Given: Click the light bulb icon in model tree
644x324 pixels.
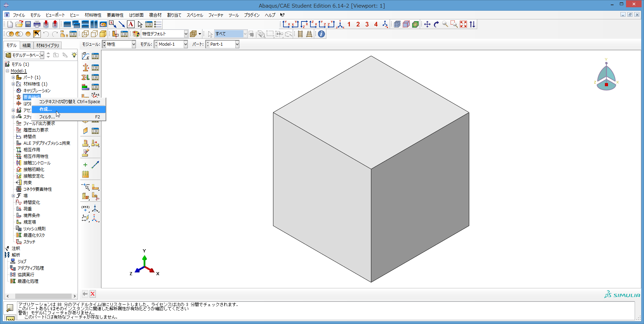Looking at the screenshot, I should point(74,55).
